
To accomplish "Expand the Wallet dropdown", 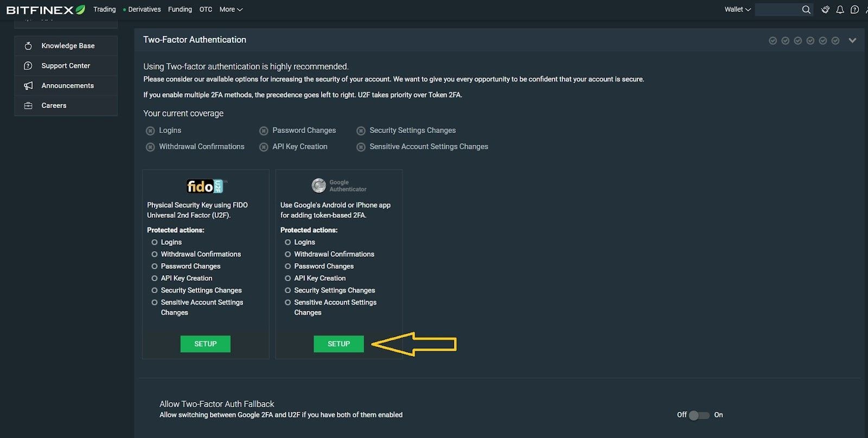I will point(737,9).
